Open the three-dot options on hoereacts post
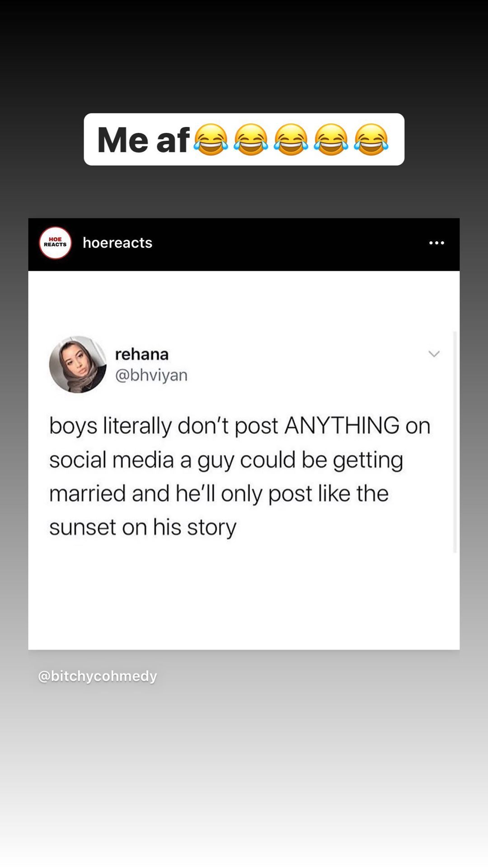Screen dimensions: 488x868 [436, 243]
